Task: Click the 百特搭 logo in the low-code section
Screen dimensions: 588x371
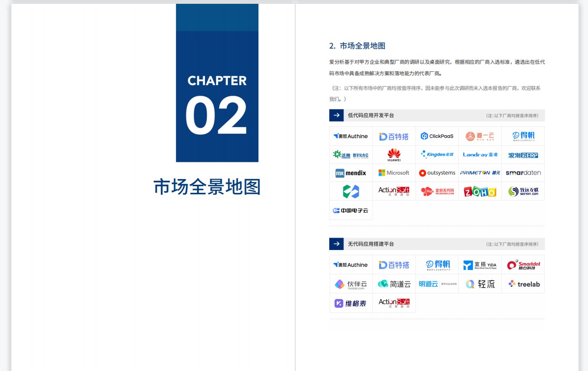Action: [x=394, y=137]
